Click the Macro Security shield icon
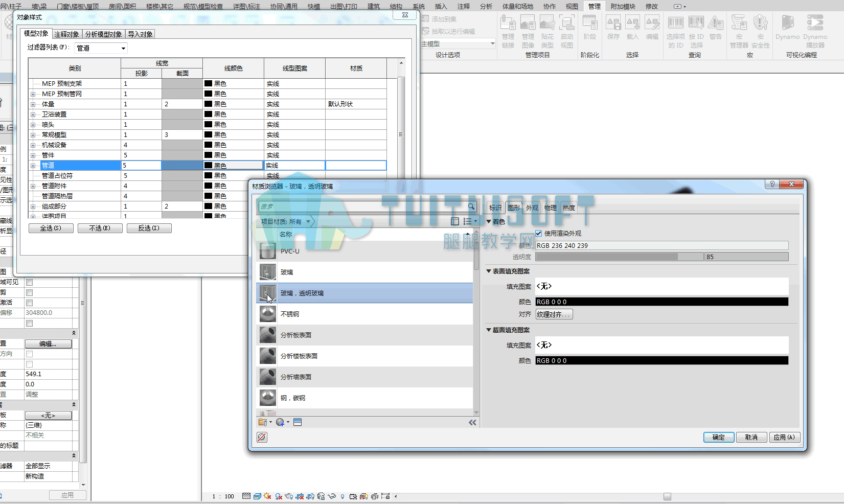The width and height of the screenshot is (844, 504). click(761, 31)
